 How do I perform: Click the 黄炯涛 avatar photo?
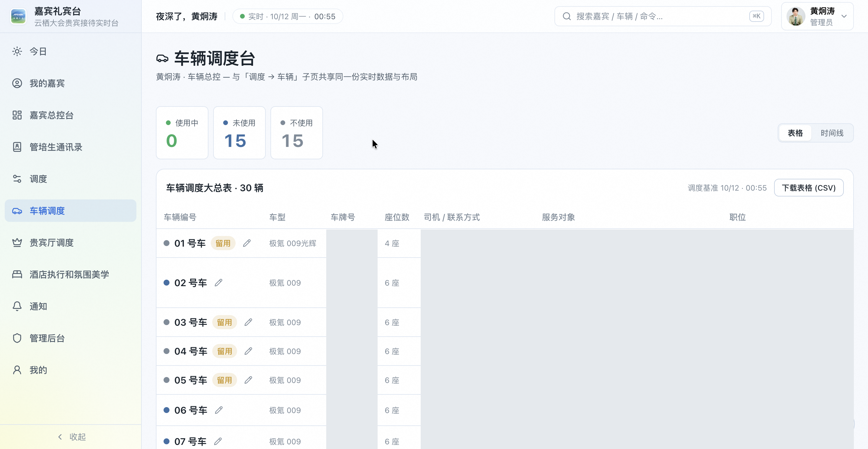(x=796, y=16)
